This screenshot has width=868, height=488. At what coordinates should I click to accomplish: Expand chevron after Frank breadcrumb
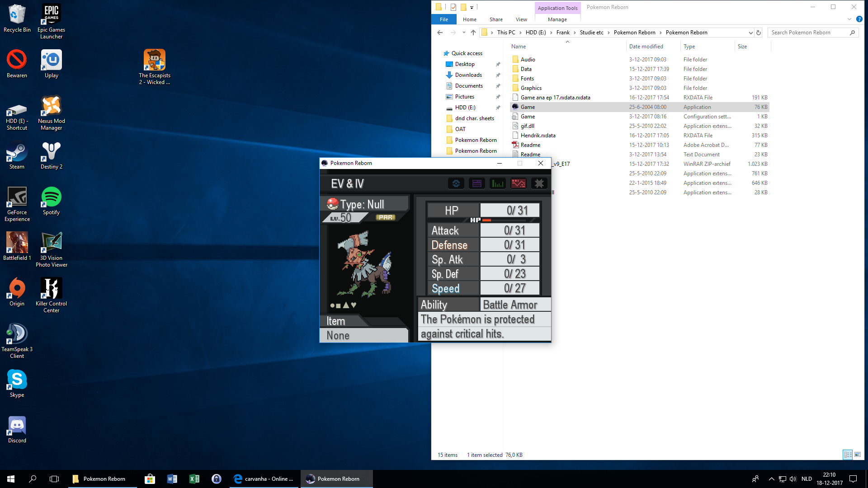(575, 33)
